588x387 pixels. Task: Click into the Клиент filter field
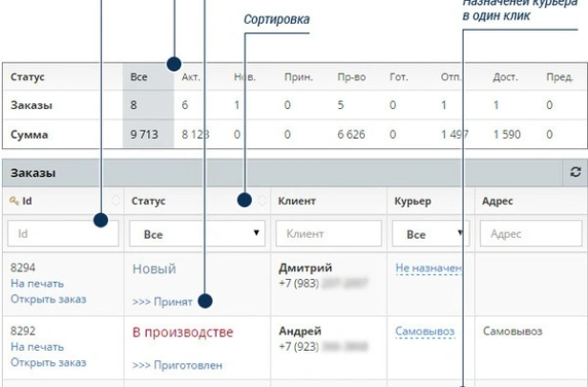[x=327, y=233]
